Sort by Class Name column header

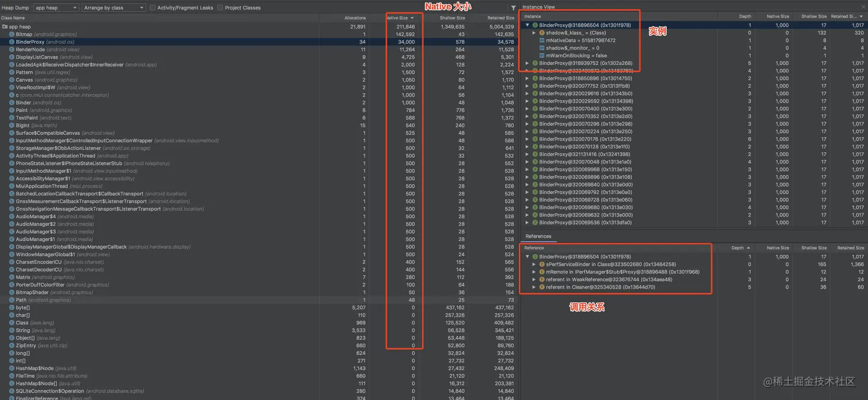pyautogui.click(x=13, y=18)
